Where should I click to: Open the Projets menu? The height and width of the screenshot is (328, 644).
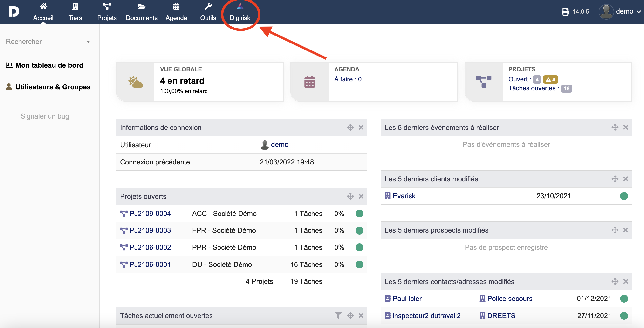[x=107, y=12]
